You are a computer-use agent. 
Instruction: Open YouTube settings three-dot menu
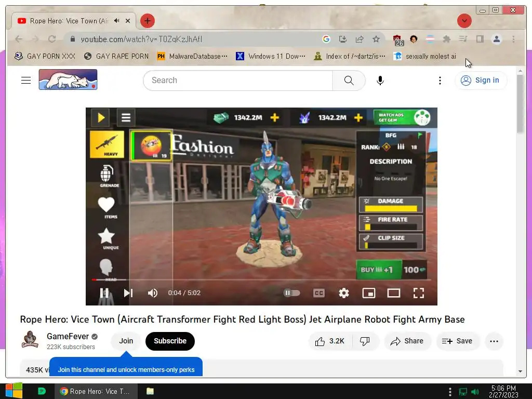[440, 81]
